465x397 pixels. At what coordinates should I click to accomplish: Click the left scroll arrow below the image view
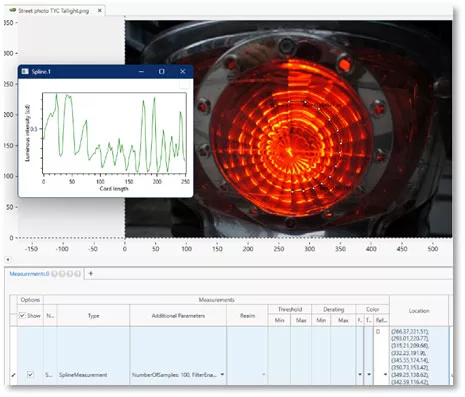point(8,259)
